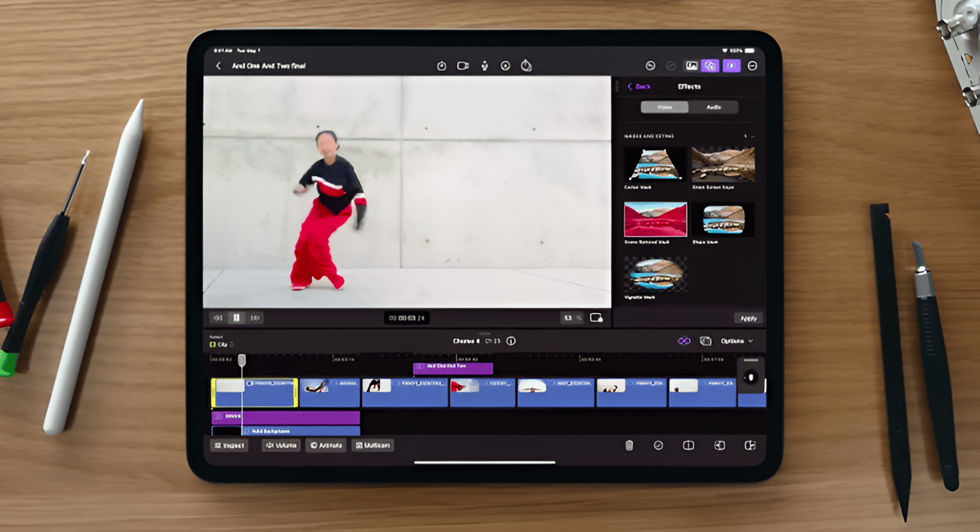This screenshot has height=532, width=980.
Task: Delete the selected clip with trash icon
Action: coord(629,445)
